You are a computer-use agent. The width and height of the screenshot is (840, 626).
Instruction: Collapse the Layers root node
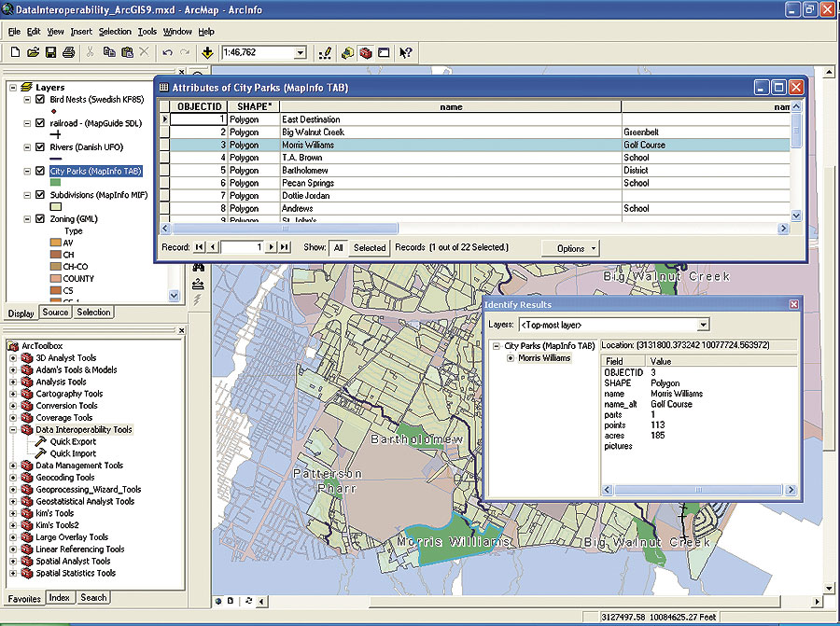13,88
